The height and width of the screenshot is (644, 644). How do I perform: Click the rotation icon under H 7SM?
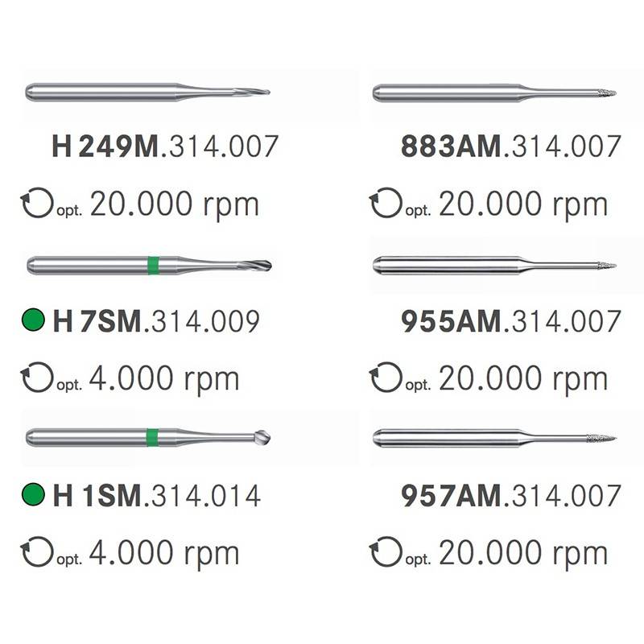click(x=36, y=378)
